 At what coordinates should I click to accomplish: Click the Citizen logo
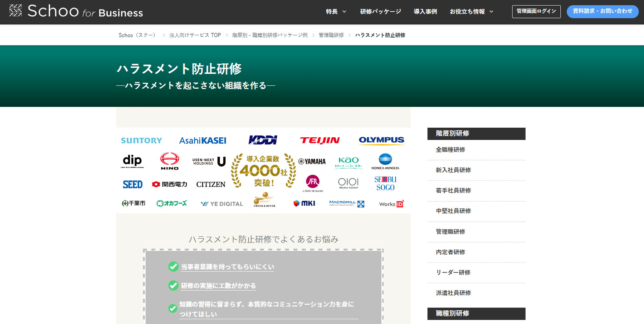(x=211, y=185)
